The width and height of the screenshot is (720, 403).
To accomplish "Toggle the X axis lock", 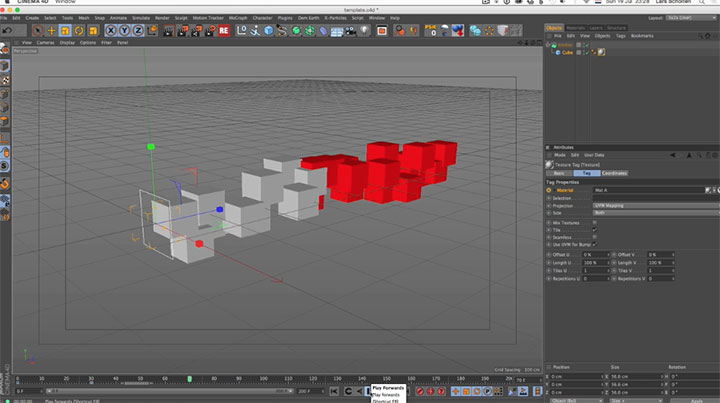I will (x=111, y=31).
